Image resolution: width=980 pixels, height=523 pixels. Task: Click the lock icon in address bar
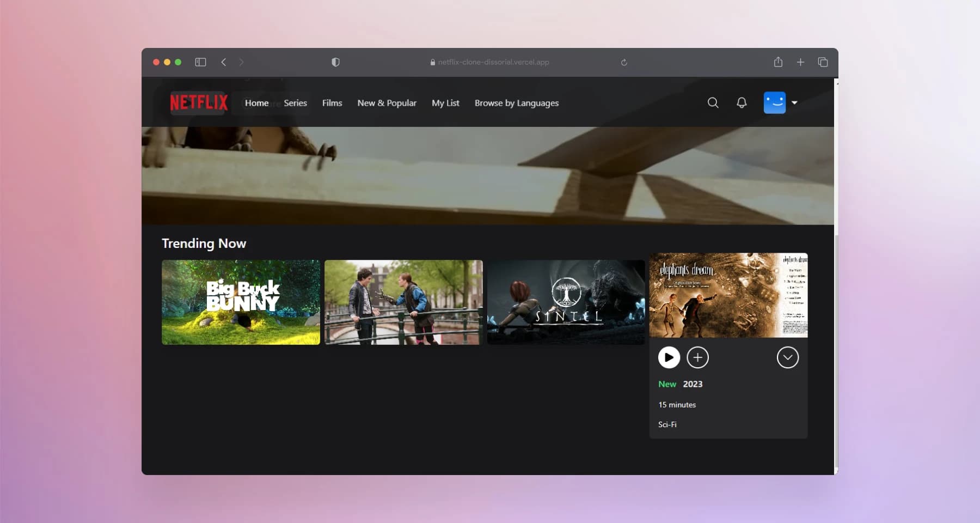tap(432, 62)
